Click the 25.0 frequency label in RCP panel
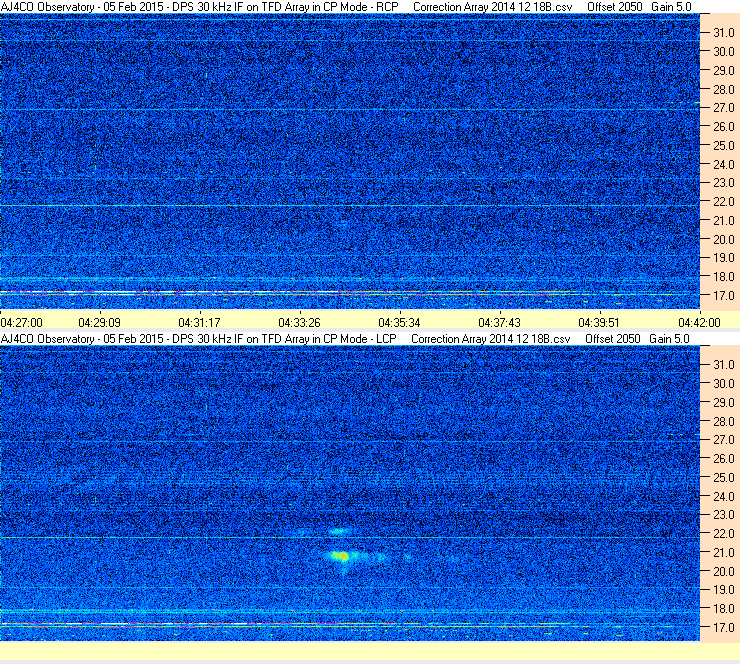Image resolution: width=740 pixels, height=664 pixels. (x=723, y=146)
